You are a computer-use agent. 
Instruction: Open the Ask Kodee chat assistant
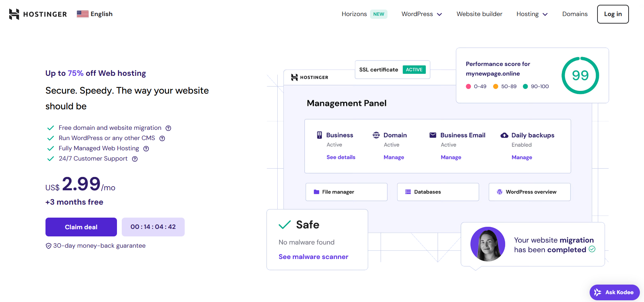614,292
